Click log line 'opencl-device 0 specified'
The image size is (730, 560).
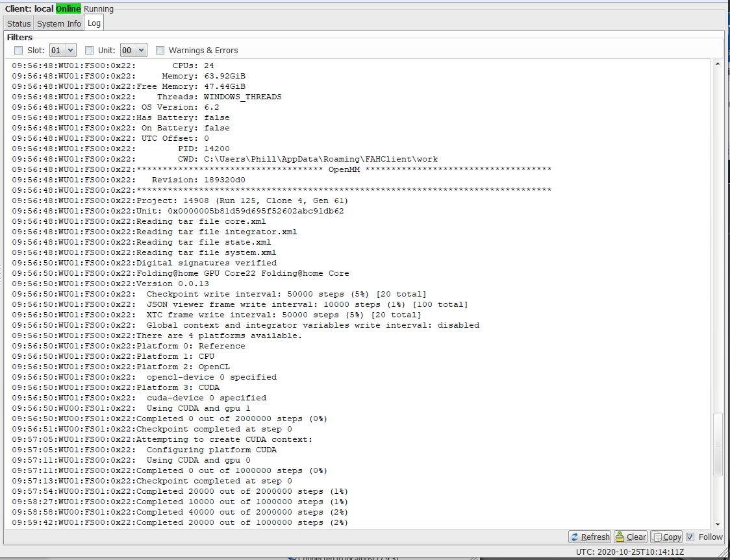pyautogui.click(x=144, y=377)
